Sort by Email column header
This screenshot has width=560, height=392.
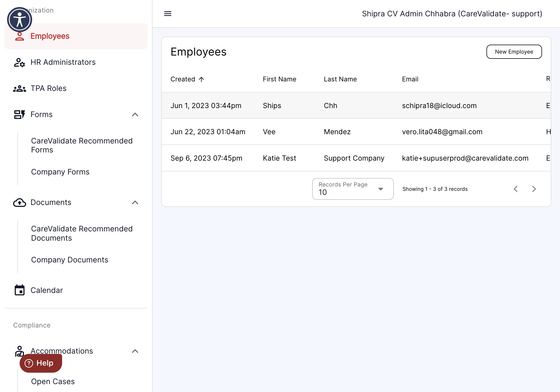(410, 79)
